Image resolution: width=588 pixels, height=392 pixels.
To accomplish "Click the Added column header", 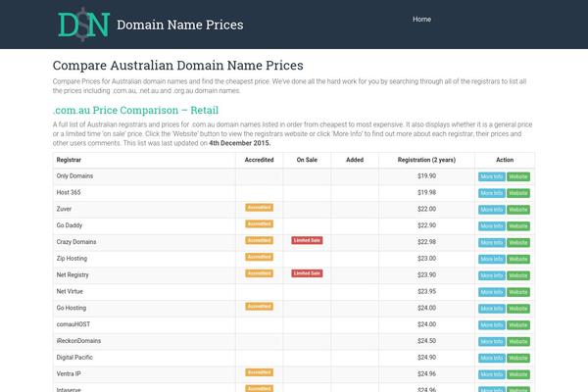I will point(355,160).
